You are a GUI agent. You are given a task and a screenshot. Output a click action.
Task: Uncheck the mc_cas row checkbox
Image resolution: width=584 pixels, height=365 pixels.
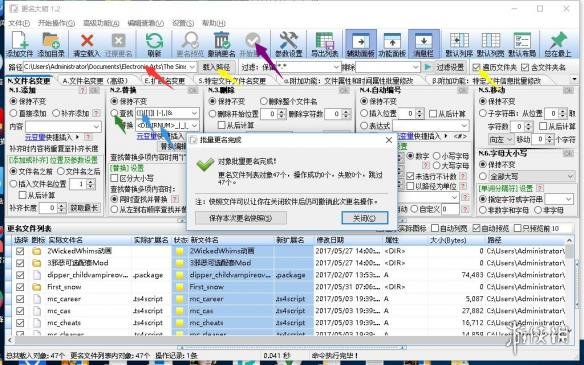click(x=20, y=311)
